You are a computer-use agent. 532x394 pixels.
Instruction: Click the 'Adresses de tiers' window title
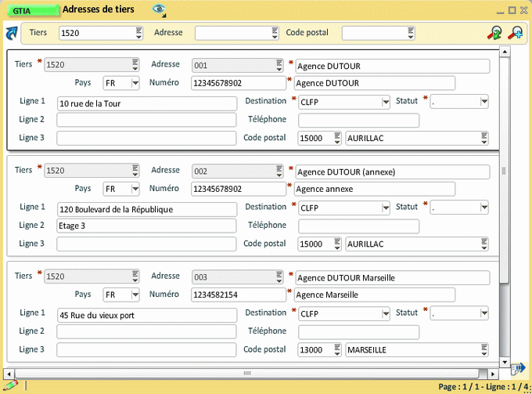coord(99,9)
